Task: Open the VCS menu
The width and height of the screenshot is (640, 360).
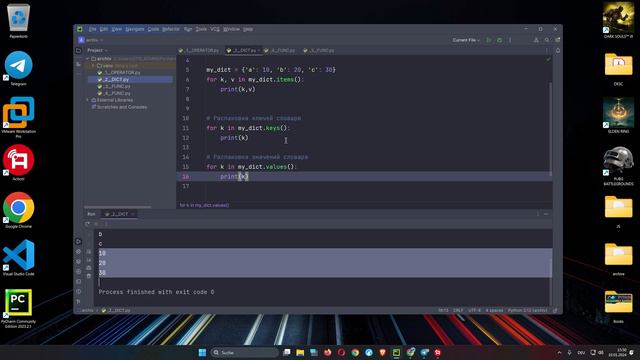Action: [215, 29]
